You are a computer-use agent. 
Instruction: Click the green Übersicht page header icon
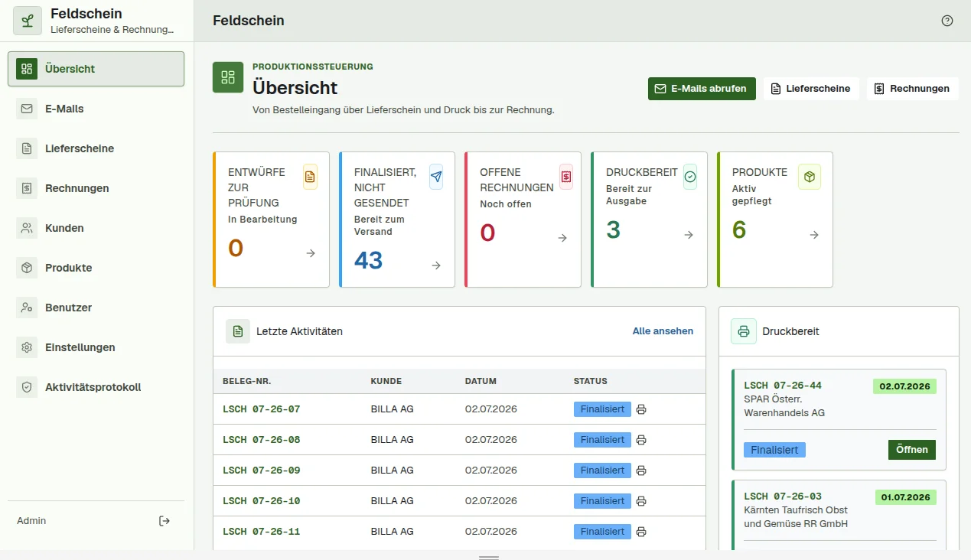point(228,77)
